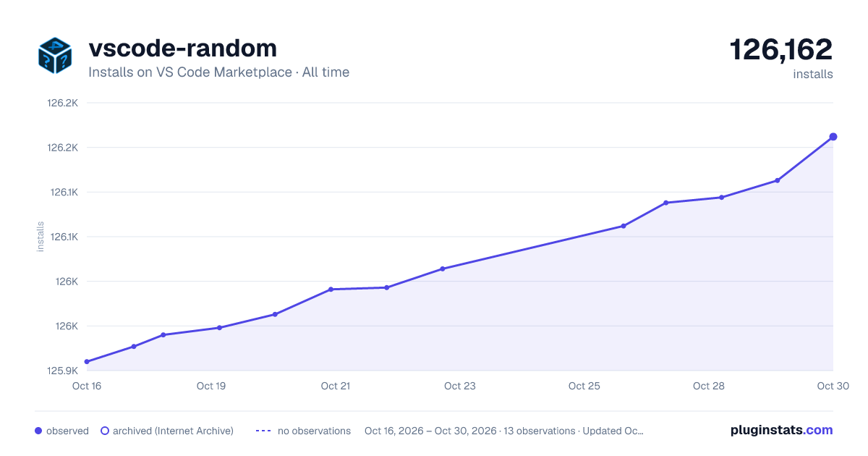The width and height of the screenshot is (868, 456).
Task: Click the Oct 25 x-axis label
Action: (x=584, y=386)
